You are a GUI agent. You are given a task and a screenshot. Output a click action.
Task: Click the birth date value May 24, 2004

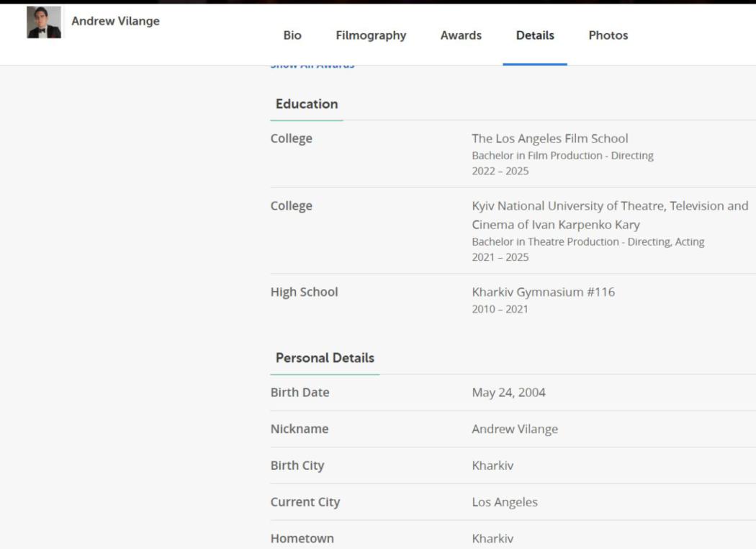click(508, 393)
